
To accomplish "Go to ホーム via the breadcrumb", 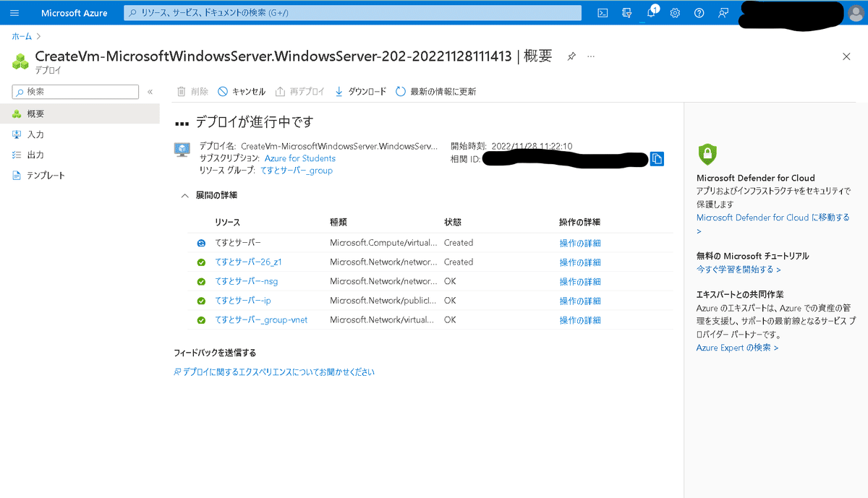I will 21,35.
